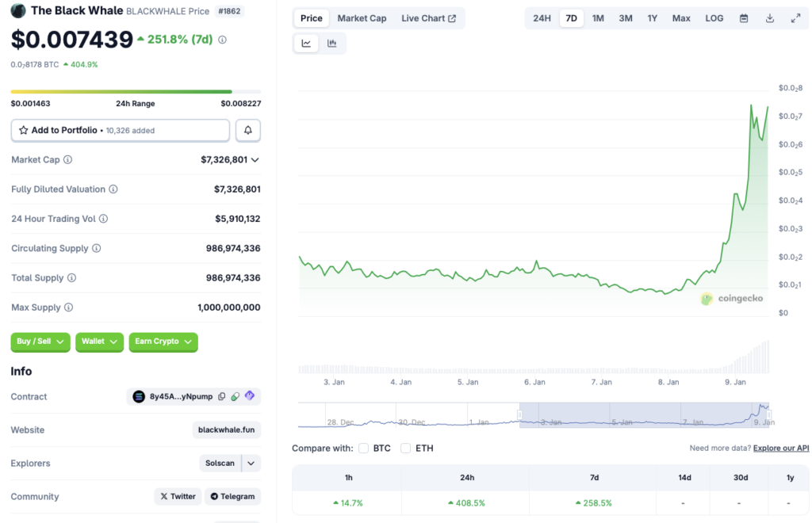Expand the Wallet dropdown
The image size is (812, 523).
coord(99,342)
